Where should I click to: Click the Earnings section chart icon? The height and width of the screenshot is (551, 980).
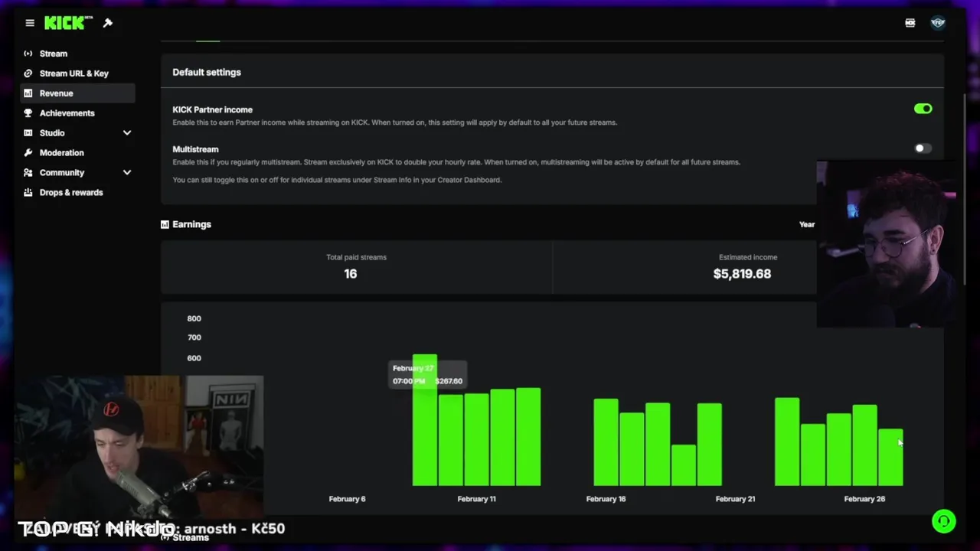pos(165,224)
